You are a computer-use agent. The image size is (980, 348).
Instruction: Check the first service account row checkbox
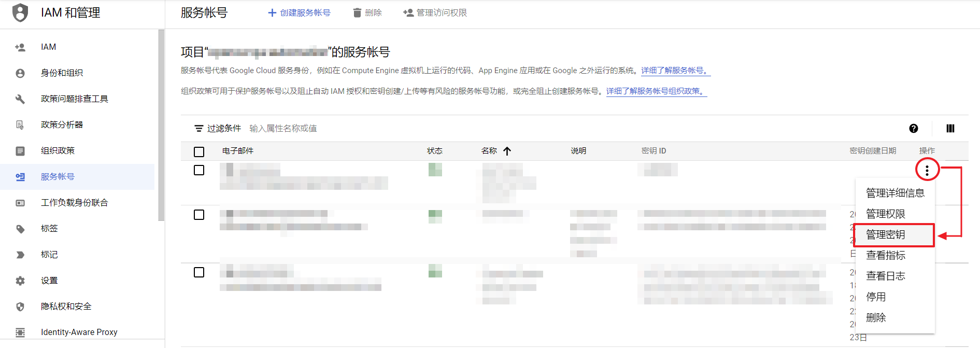pos(199,170)
